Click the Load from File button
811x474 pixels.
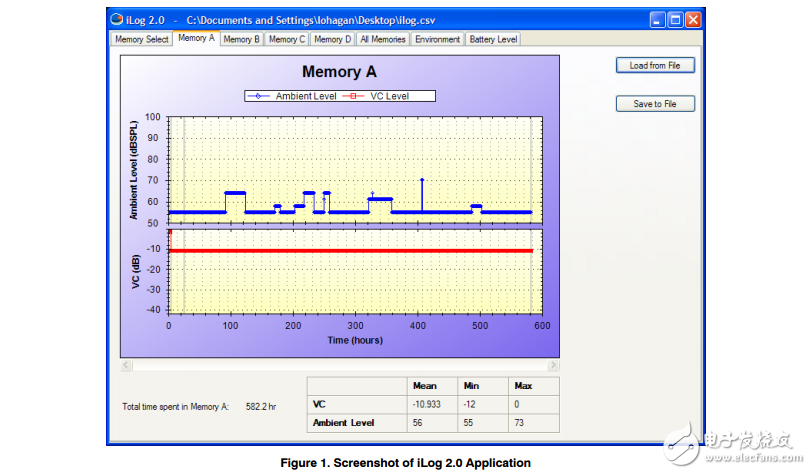pyautogui.click(x=654, y=65)
